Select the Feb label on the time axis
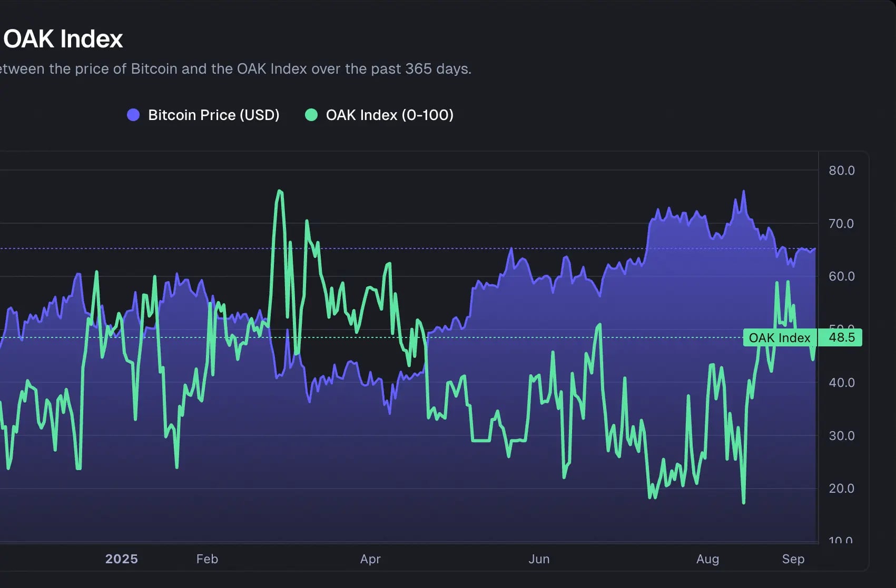The height and width of the screenshot is (588, 896). [x=207, y=559]
